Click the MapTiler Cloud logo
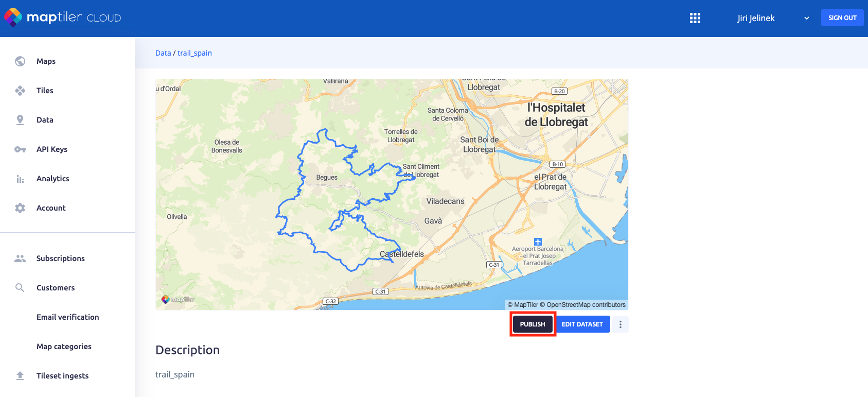Screen dimensions: 868x397 (63, 18)
